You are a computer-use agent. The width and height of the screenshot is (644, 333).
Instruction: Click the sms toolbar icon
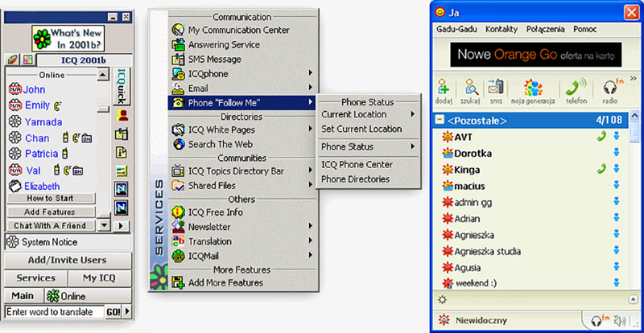(496, 88)
